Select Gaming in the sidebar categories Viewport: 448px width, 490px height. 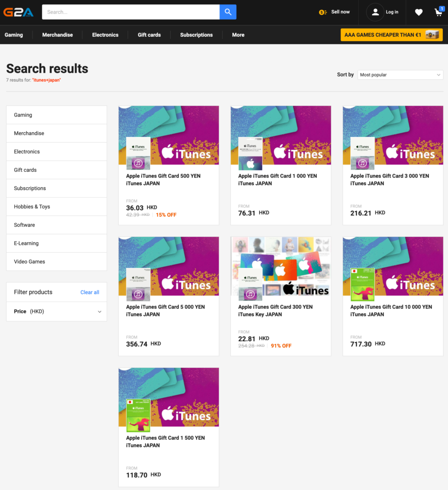point(56,115)
